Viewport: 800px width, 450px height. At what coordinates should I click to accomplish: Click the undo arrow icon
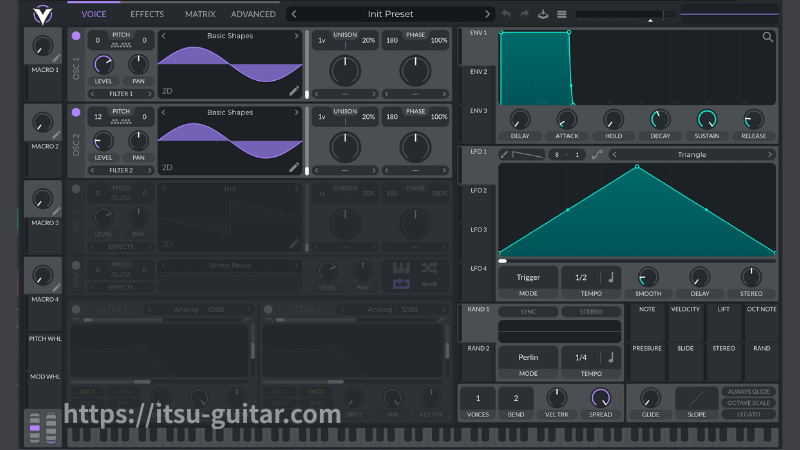506,14
